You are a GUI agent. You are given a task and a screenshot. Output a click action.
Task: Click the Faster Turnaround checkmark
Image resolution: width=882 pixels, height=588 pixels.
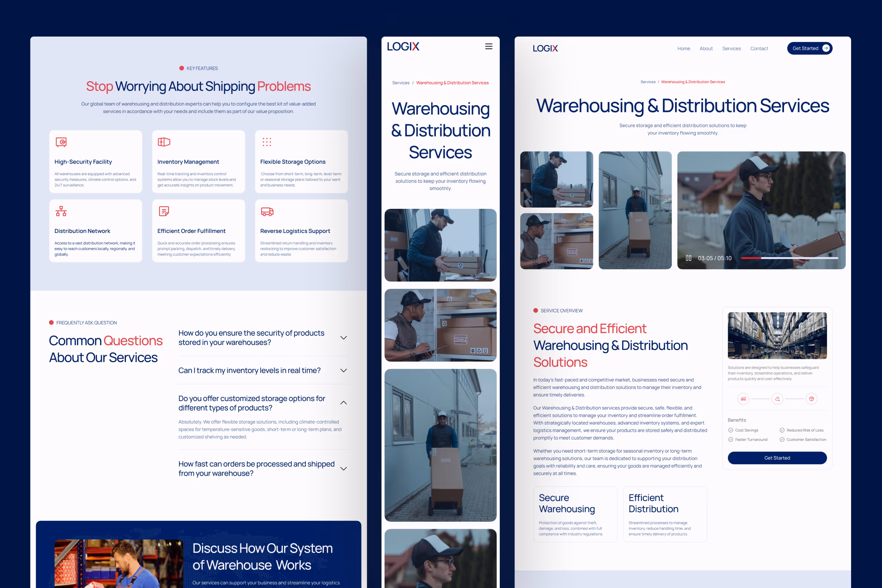click(x=730, y=439)
